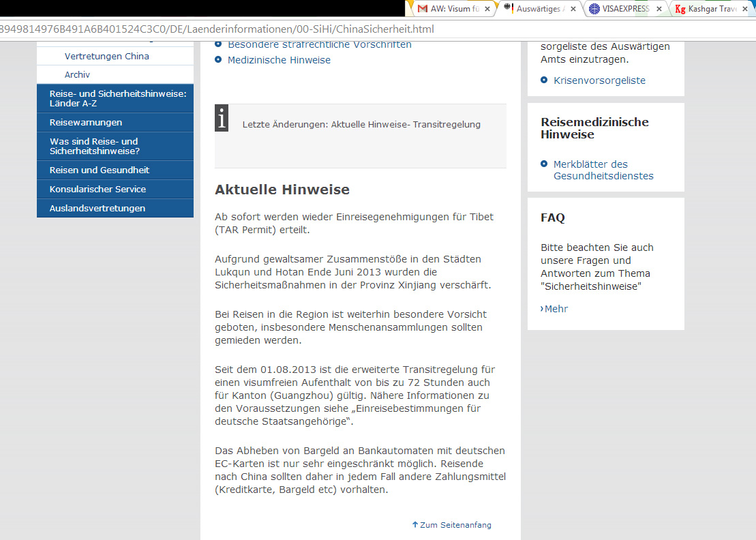Click the bullet before Krisenvorsorgeliste

pos(544,80)
